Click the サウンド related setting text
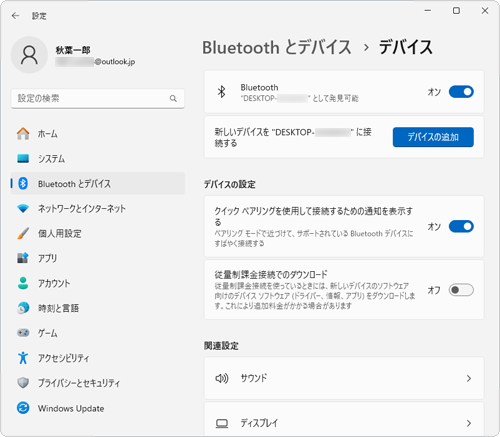The width and height of the screenshot is (500, 437). 254,378
